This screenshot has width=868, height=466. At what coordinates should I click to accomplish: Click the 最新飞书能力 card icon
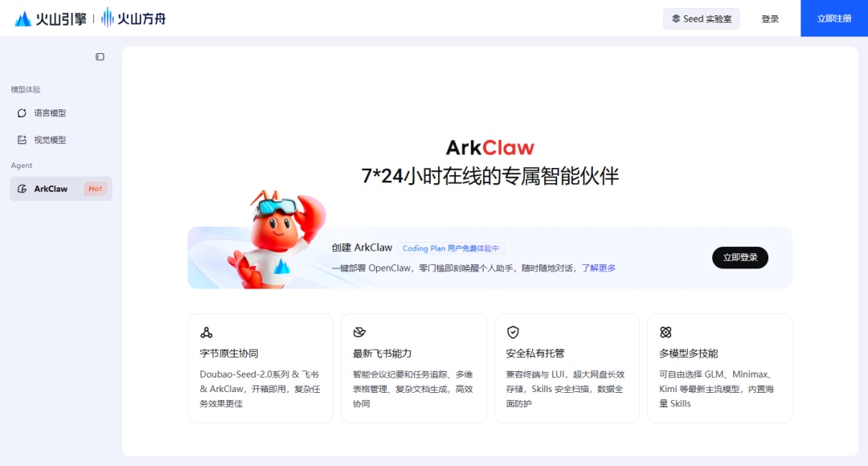[359, 332]
